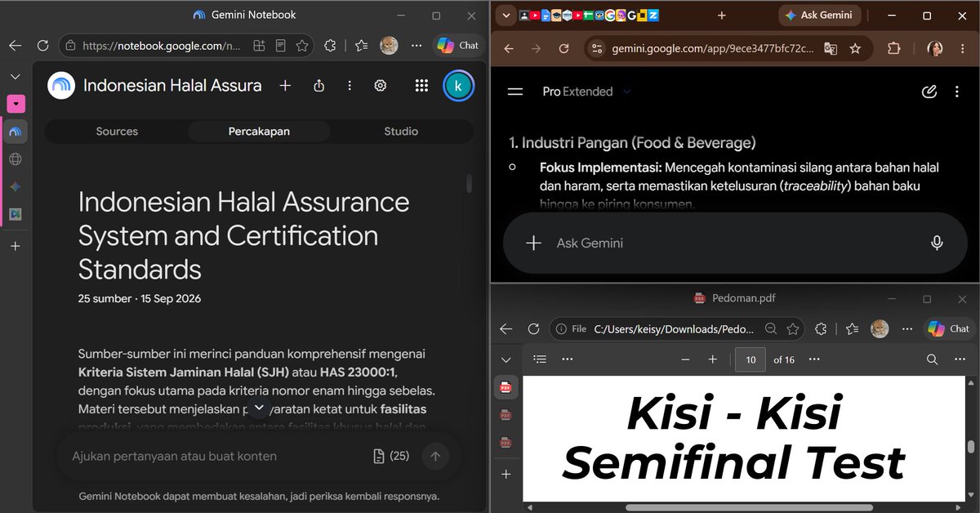Click the Ask Gemini button in Chrome title bar
Screen dimensions: 980x513
819,16
